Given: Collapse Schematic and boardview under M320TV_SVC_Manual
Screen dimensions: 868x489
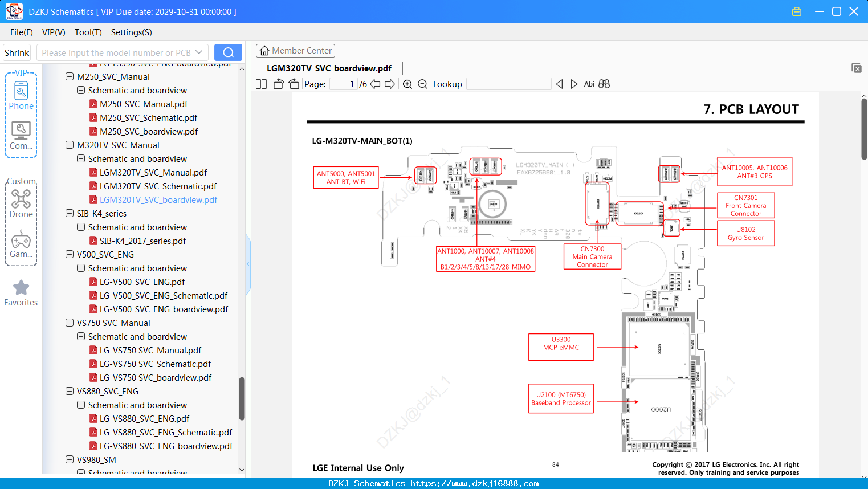Looking at the screenshot, I should pyautogui.click(x=81, y=158).
